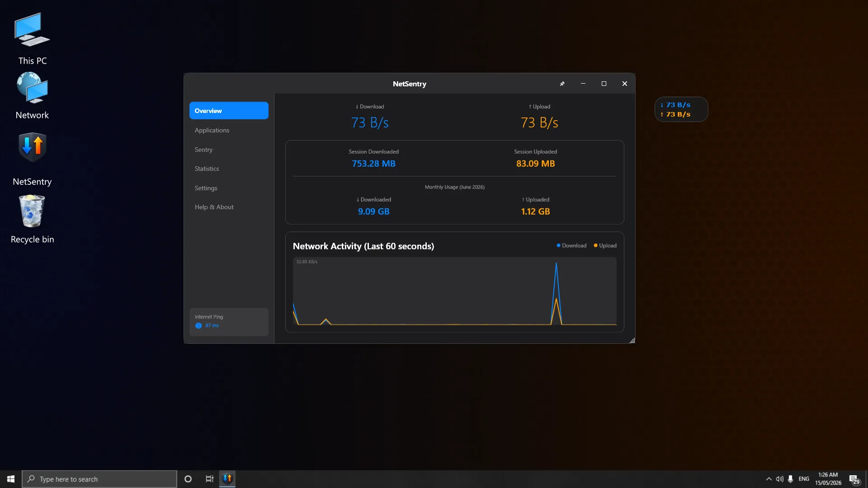Open Help & About
Viewport: 868px width, 488px height.
click(229, 207)
